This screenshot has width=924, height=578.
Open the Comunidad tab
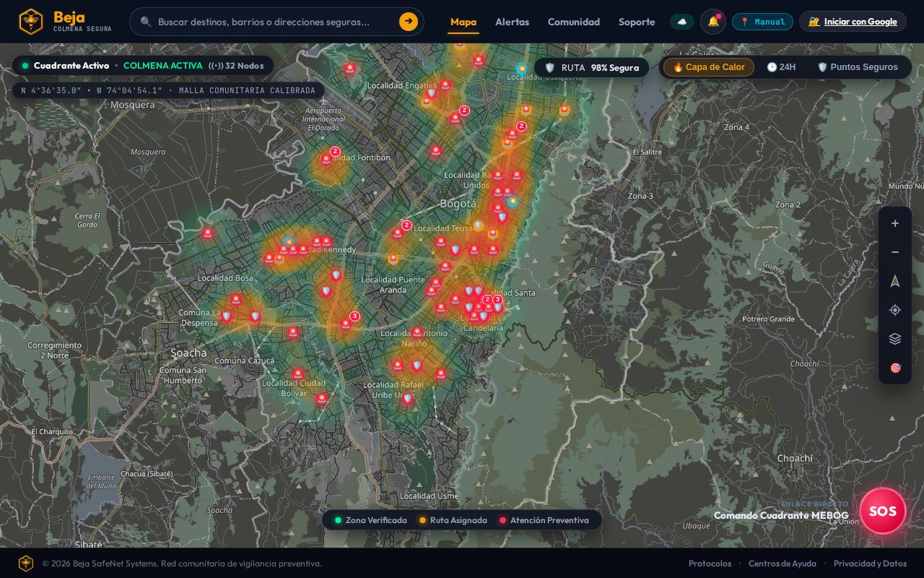(x=574, y=22)
